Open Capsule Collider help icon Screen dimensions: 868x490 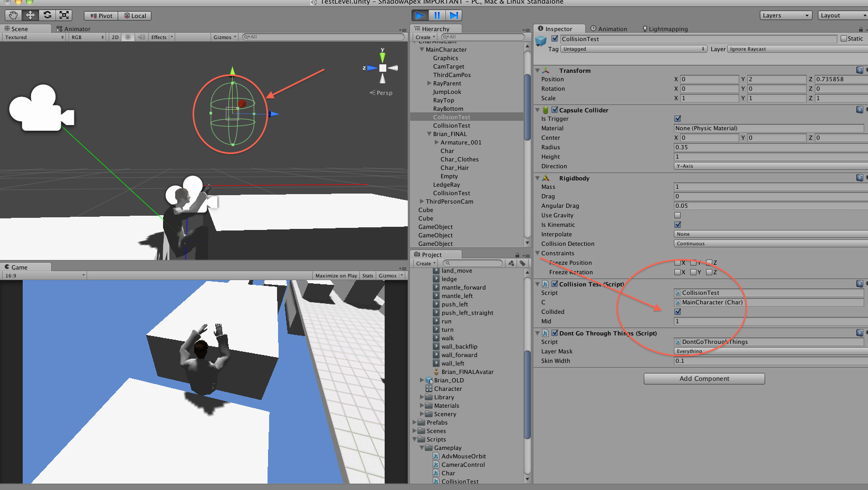click(860, 110)
